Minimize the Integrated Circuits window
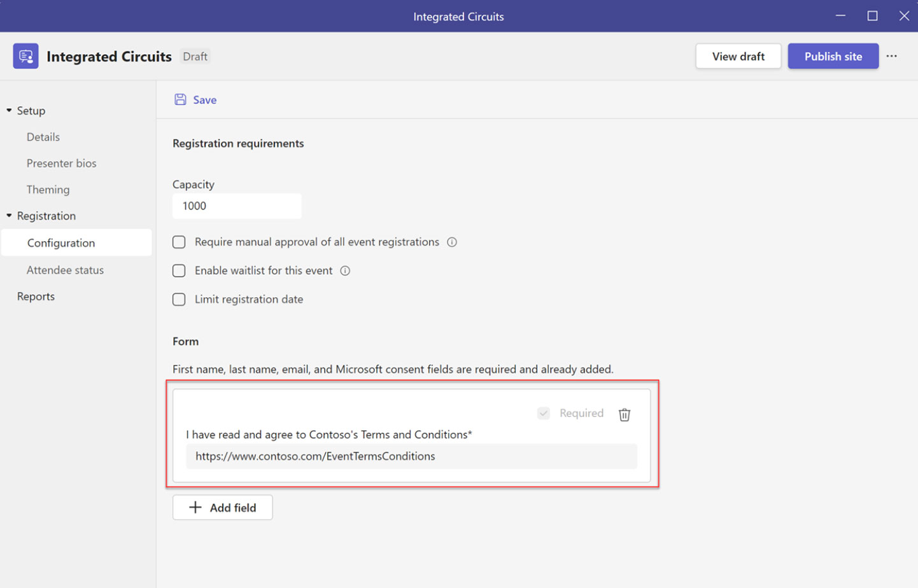 [840, 16]
